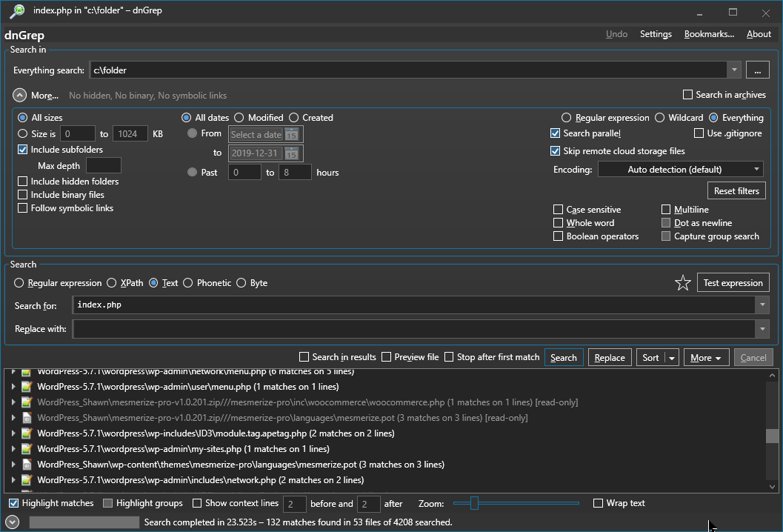Click file icon of network.php result
783x532 pixels.
click(27, 480)
